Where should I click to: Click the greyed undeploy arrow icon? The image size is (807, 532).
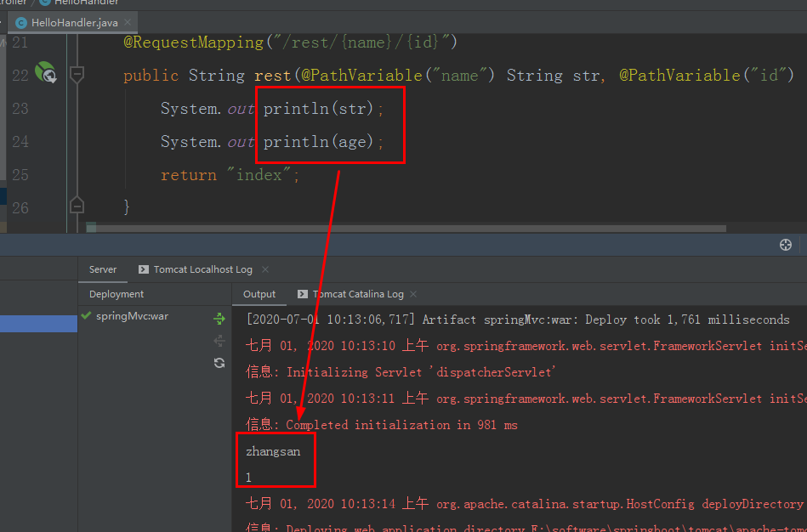click(x=219, y=341)
